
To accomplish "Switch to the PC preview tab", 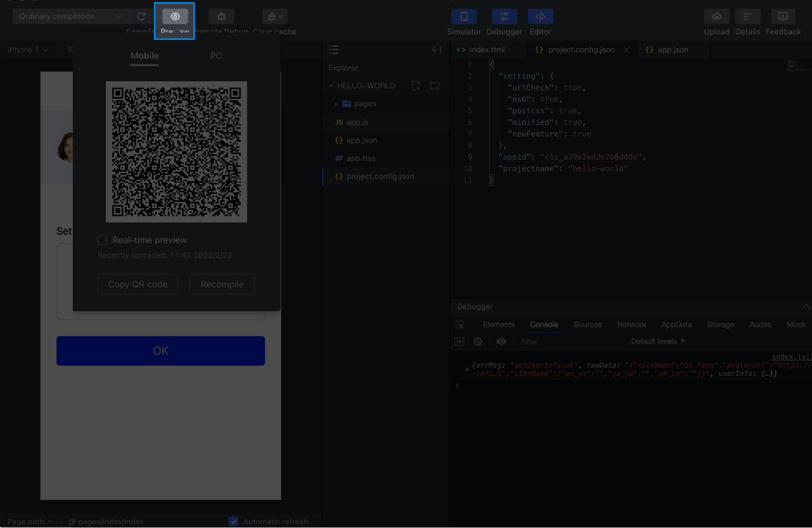I will point(216,56).
